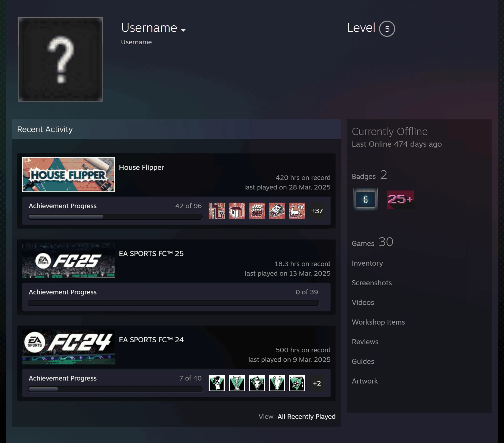Click the 'Last Online 474 days ago' text
Viewport: 504px width, 443px height.
397,144
